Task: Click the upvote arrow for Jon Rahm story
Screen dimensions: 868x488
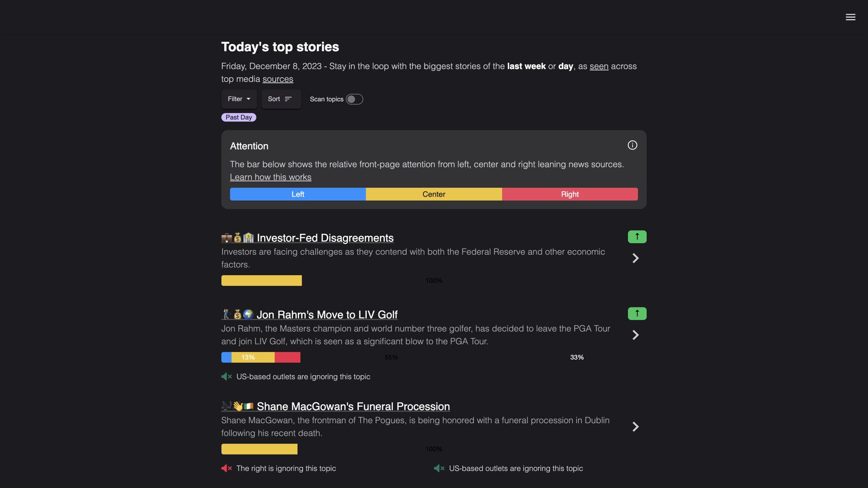Action: (637, 314)
